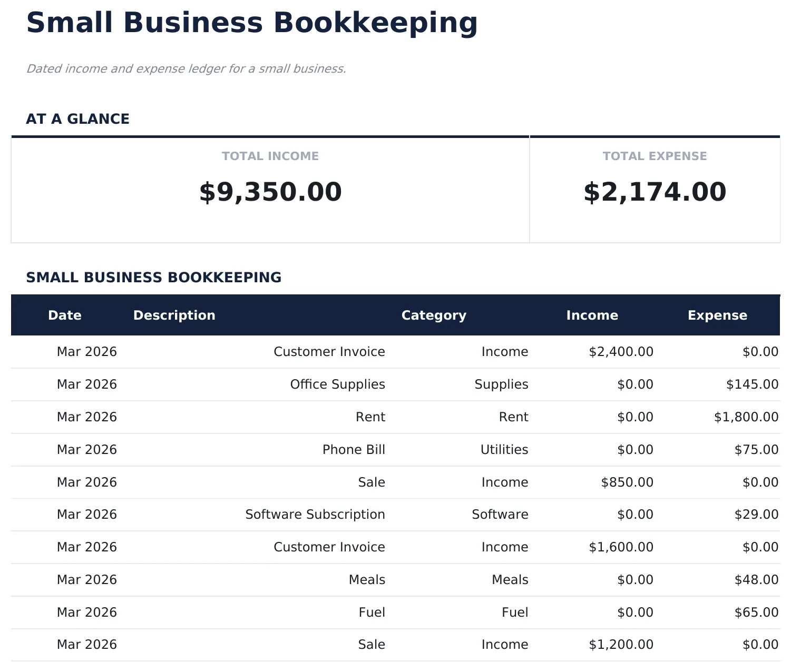This screenshot has width=791, height=672.
Task: Click the Date column header
Action: pos(64,315)
